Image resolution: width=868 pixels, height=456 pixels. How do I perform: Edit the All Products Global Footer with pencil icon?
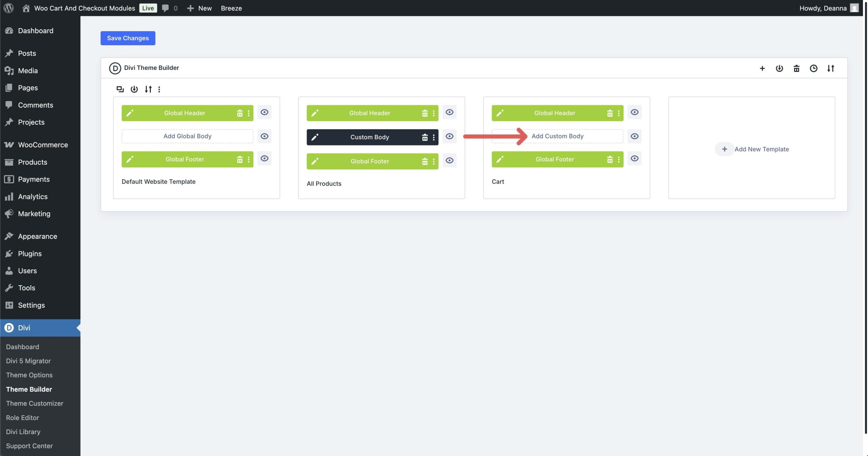pos(315,161)
